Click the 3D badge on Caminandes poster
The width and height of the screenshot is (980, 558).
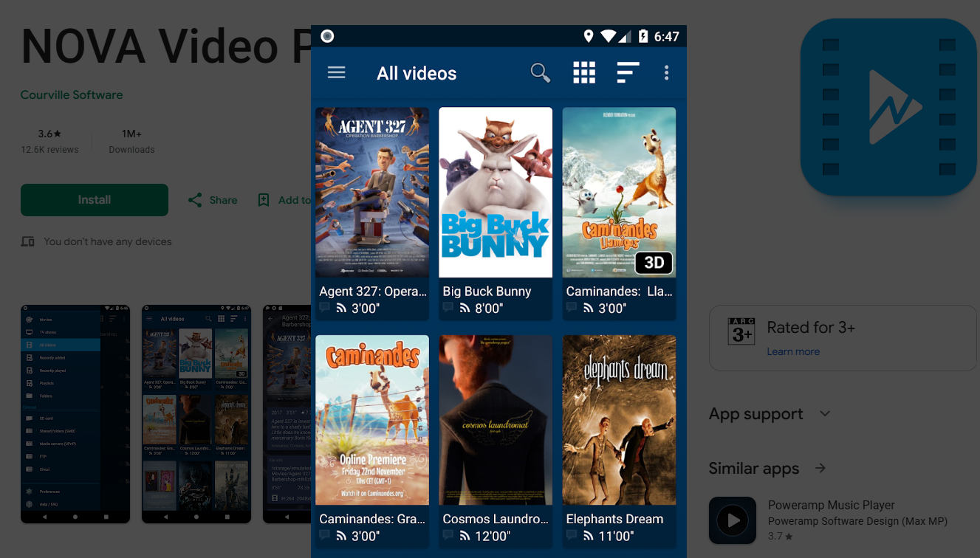point(654,263)
